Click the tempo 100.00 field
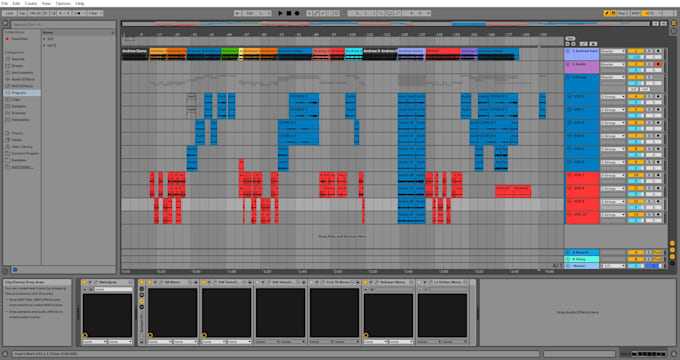The image size is (680, 360). point(34,13)
